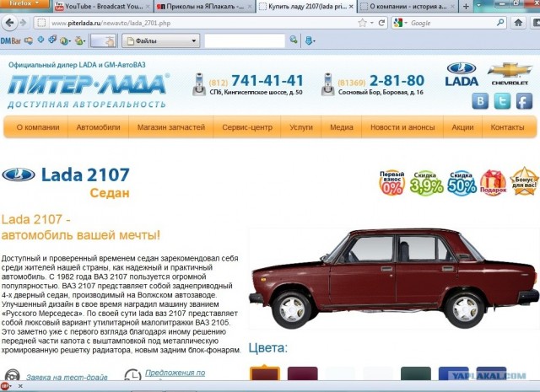Click the empty DMBar text field
Image resolution: width=540 pixels, height=392 pixels.
245,40
